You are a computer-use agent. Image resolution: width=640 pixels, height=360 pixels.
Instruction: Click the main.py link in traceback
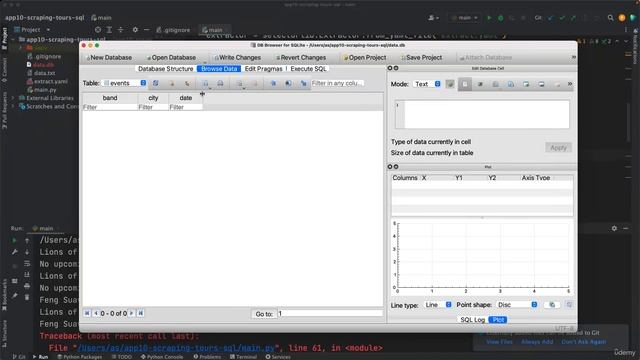tap(176, 348)
